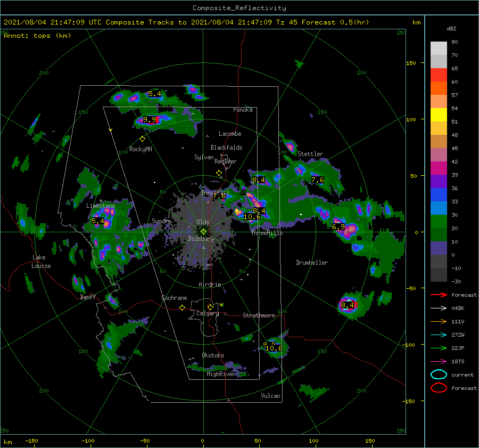The image size is (479, 448).
Task: Click the Vulcan town label
Action: 271,396
